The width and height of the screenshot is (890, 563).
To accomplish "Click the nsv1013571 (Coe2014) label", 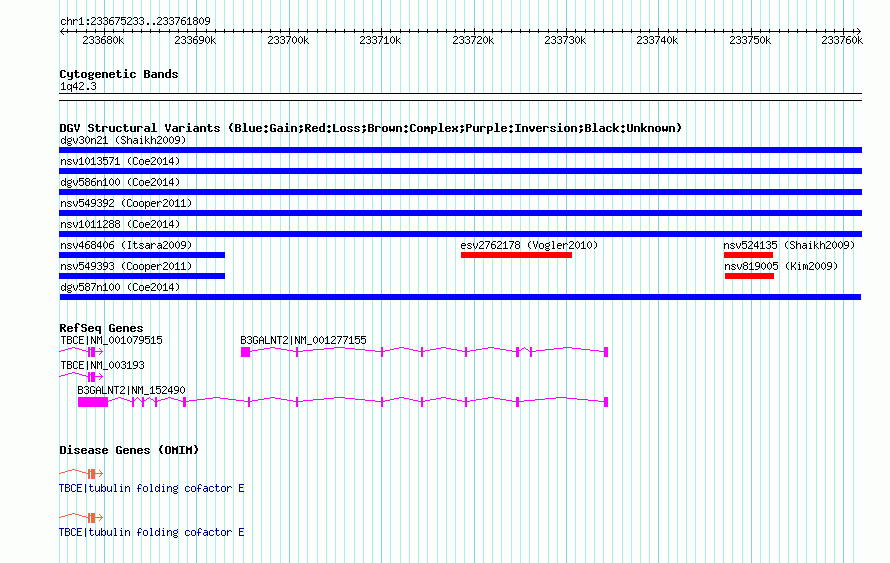I will [x=120, y=161].
